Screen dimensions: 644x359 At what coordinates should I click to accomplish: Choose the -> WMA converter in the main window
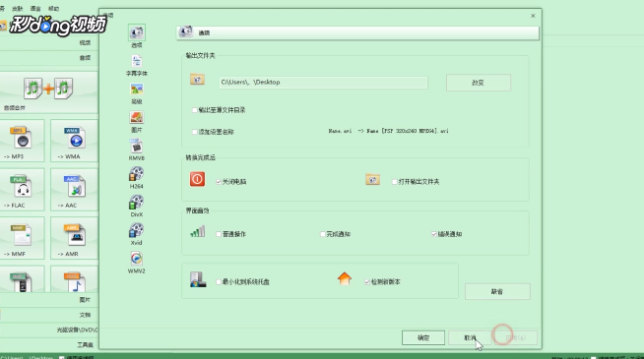(74, 141)
